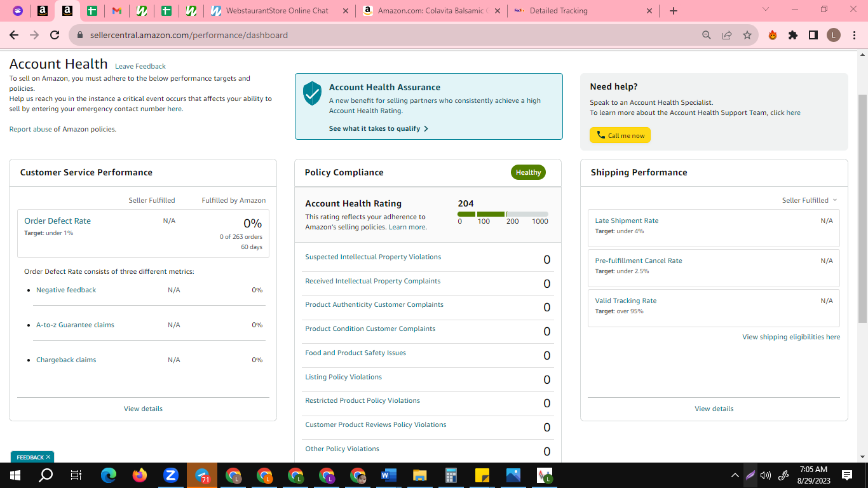
Task: Share this page via the share icon
Action: [727, 35]
